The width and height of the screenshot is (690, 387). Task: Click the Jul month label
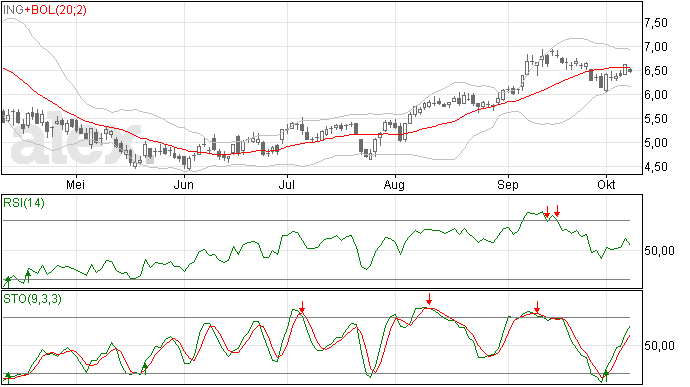click(x=286, y=184)
